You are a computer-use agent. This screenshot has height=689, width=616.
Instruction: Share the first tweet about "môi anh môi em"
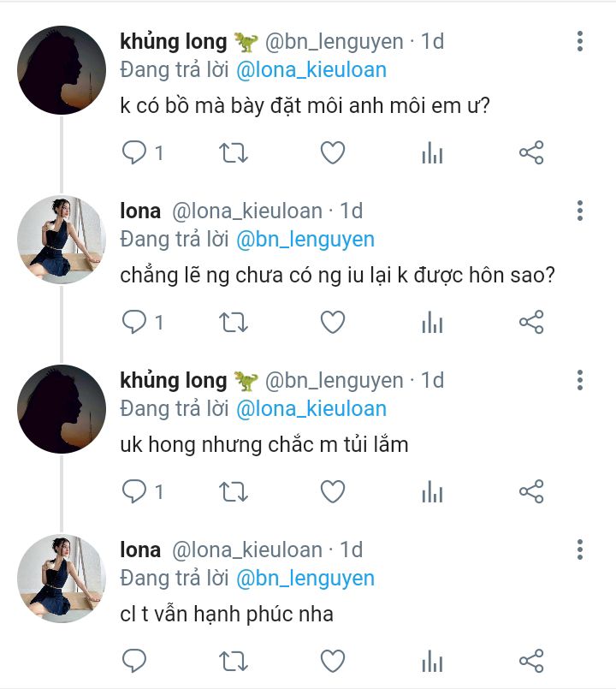pyautogui.click(x=531, y=153)
